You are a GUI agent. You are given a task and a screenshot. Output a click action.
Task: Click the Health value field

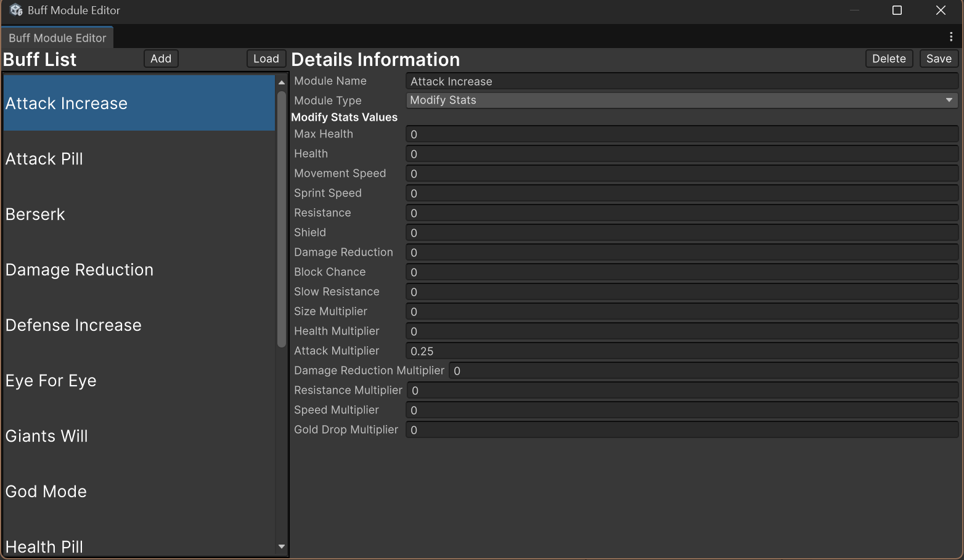pyautogui.click(x=682, y=154)
